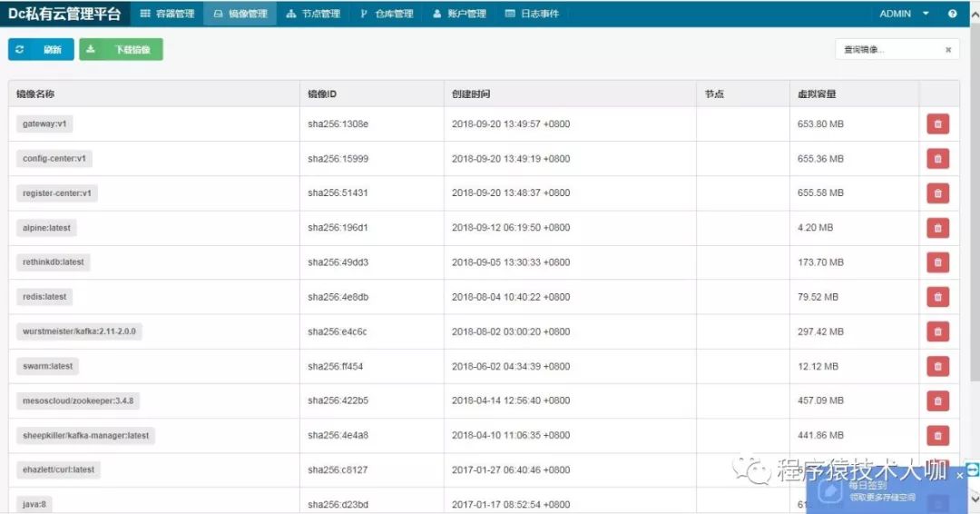Delete the rethinkdb:latest image

(x=937, y=262)
